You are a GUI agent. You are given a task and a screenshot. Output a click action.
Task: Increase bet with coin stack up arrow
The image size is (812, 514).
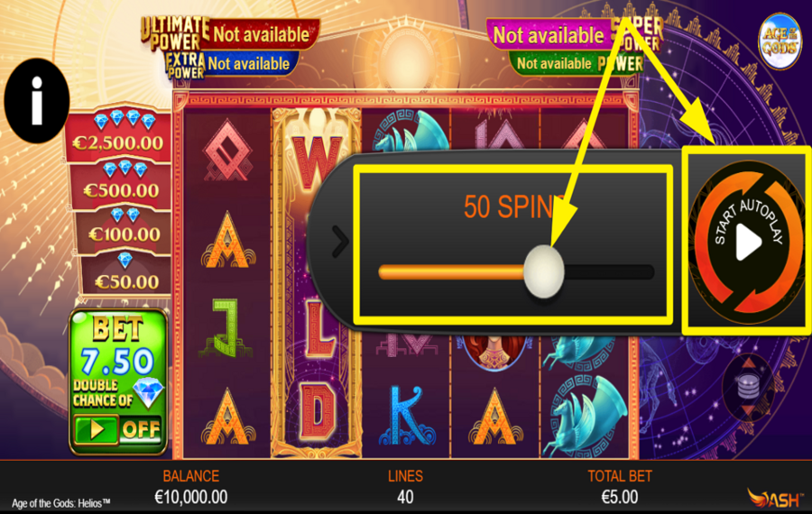pos(749,364)
